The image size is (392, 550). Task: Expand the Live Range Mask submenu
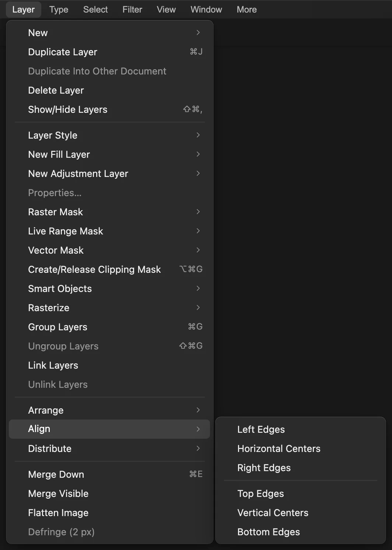[x=109, y=231]
